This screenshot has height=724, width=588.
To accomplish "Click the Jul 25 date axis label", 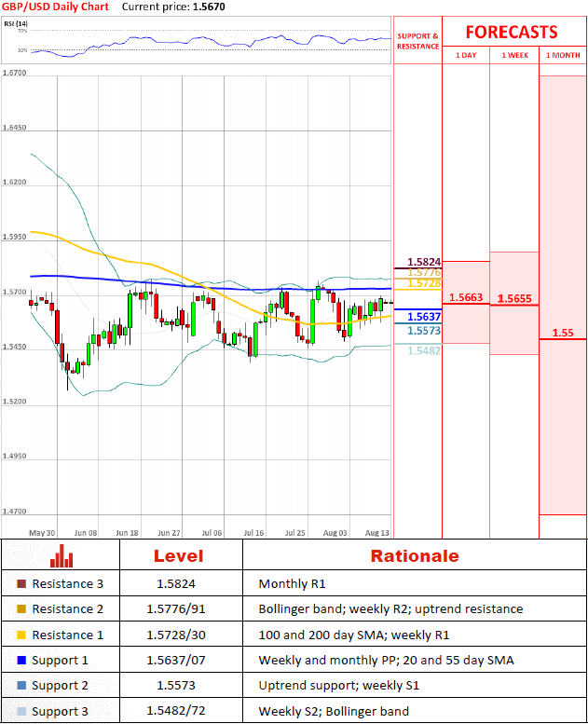I will 294,533.
